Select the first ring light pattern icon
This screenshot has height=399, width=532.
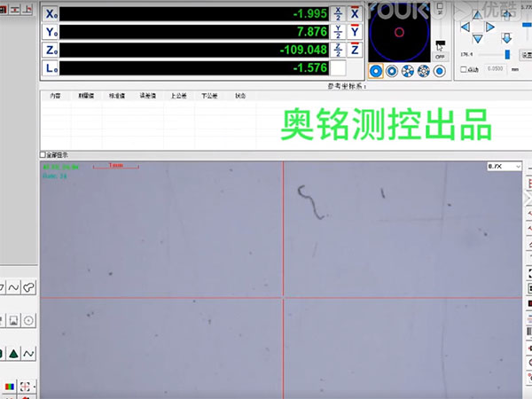tap(376, 71)
